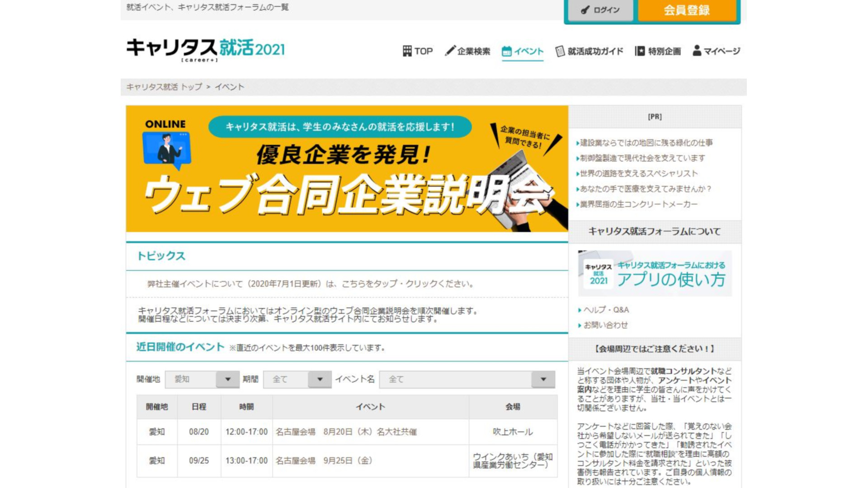Open the 名古屋会場 8月20日 event

(x=346, y=432)
